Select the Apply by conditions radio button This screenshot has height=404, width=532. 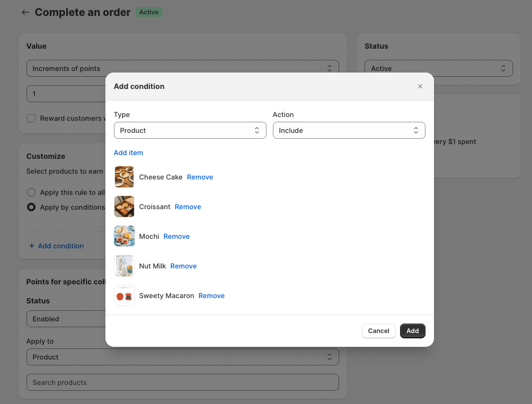[x=31, y=207]
